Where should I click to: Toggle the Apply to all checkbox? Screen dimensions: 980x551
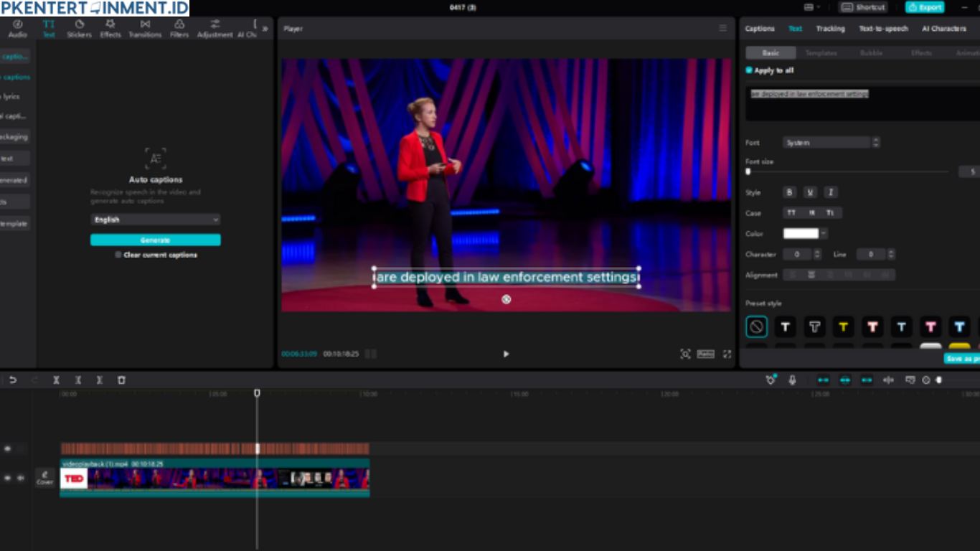(x=749, y=70)
